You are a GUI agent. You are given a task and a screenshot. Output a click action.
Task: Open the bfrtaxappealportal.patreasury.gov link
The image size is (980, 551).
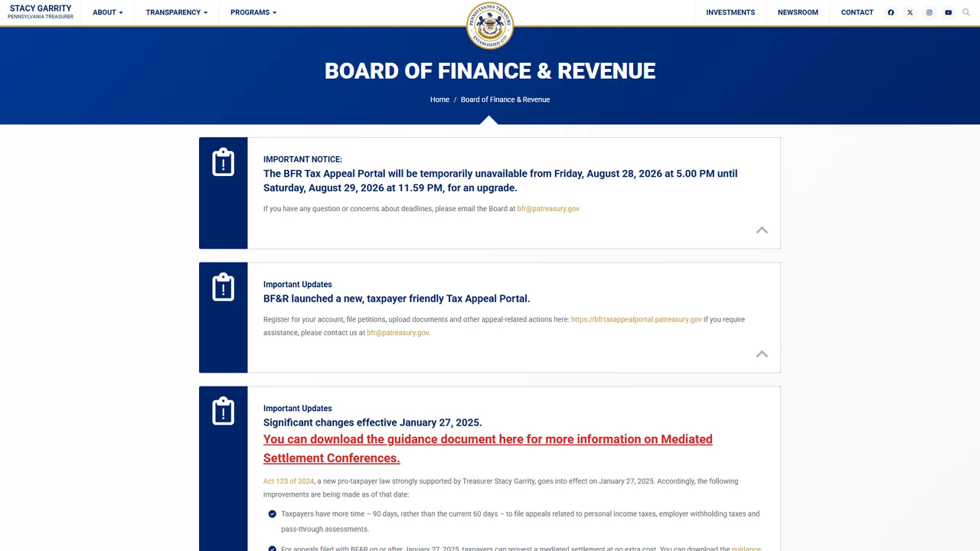coord(636,319)
